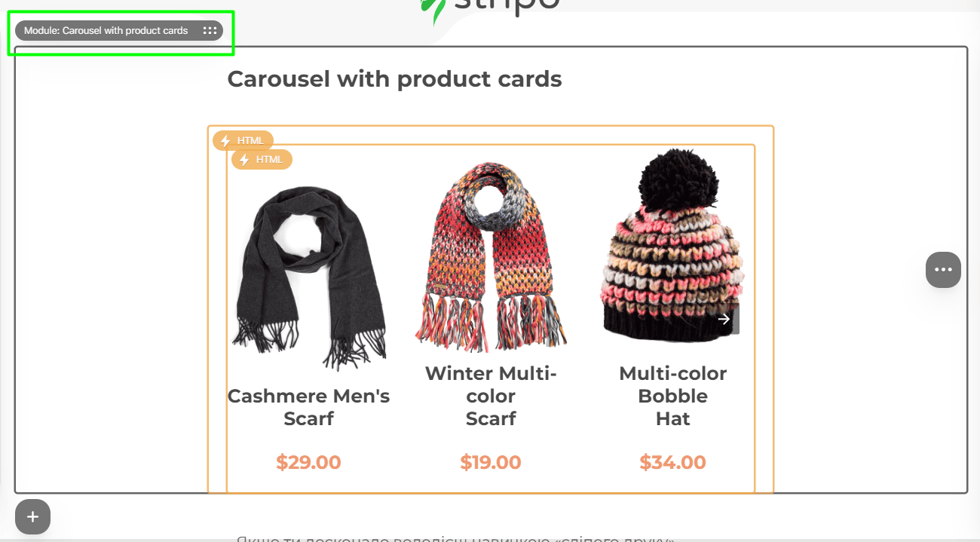This screenshot has height=542, width=980.
Task: Select the dark Cashmere scarf image
Action: [309, 278]
